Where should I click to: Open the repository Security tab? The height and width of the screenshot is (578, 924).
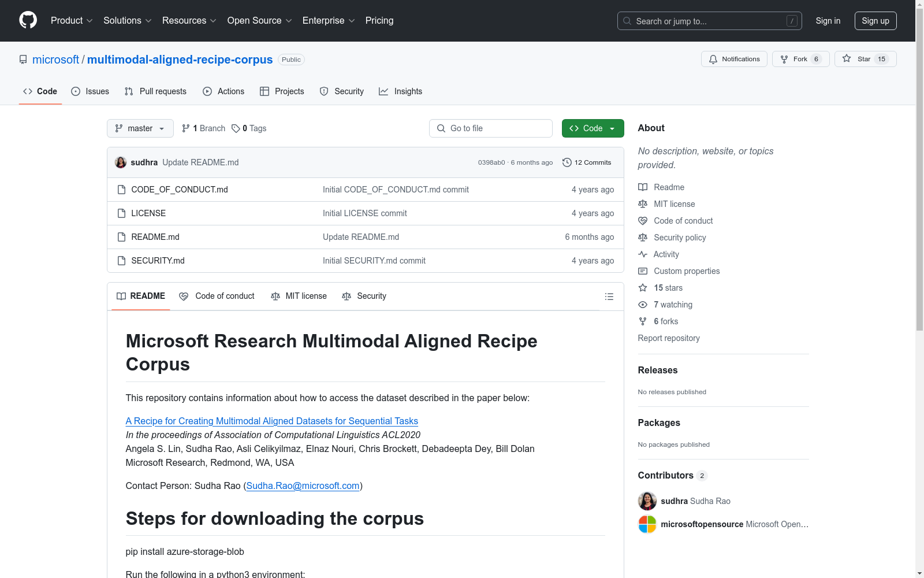point(342,91)
